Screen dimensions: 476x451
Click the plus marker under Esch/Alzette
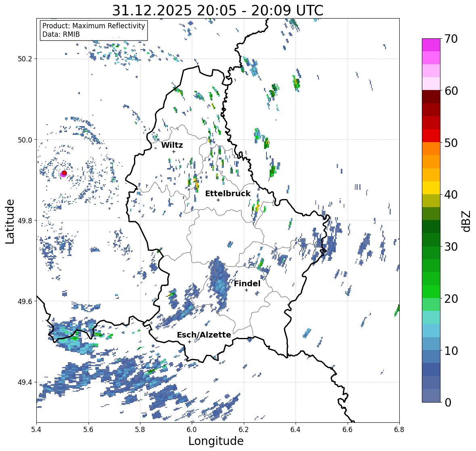[189, 342]
